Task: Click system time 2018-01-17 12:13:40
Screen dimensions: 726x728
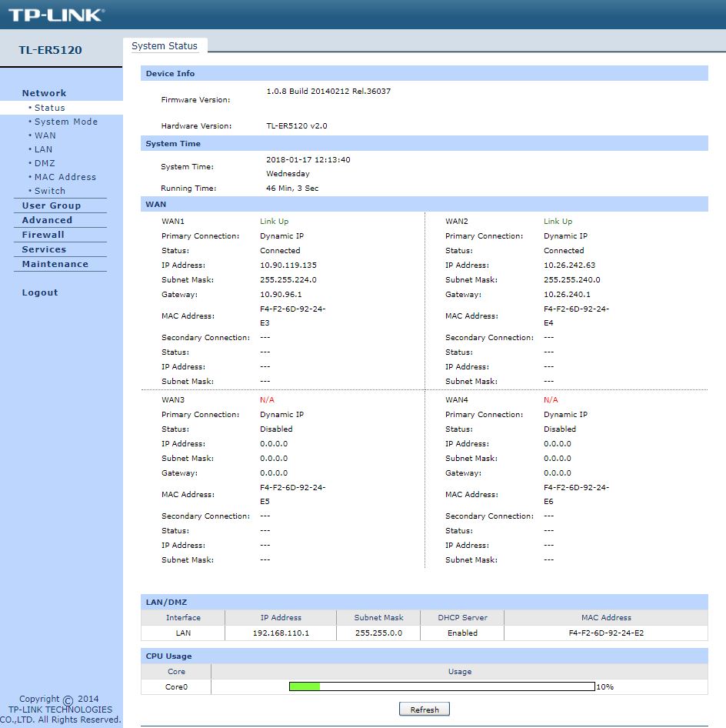Action: (x=308, y=160)
